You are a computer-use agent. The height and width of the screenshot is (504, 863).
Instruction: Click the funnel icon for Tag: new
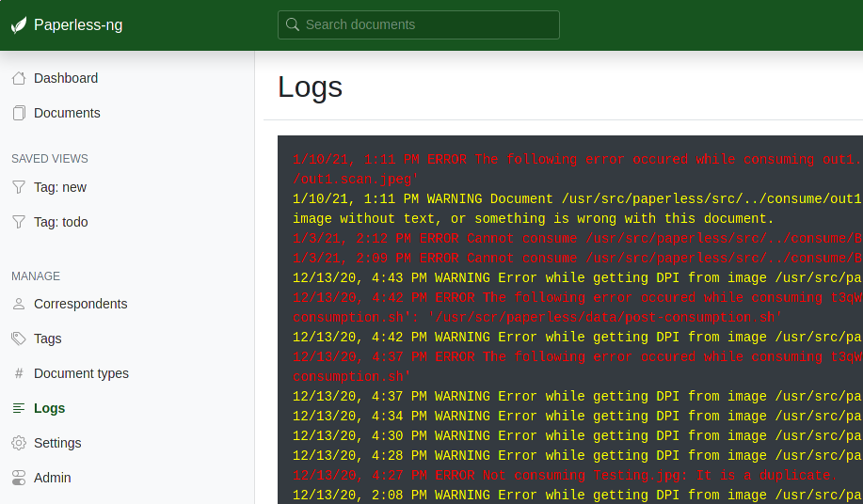tap(19, 187)
